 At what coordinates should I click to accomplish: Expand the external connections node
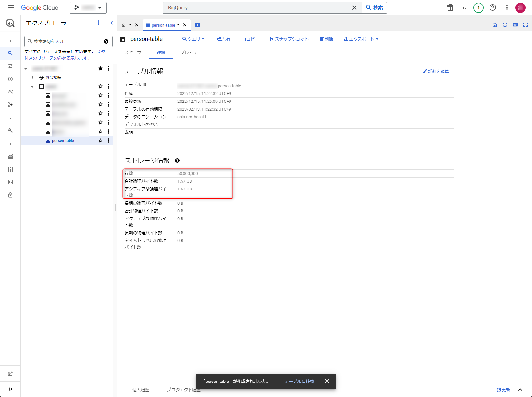point(32,77)
